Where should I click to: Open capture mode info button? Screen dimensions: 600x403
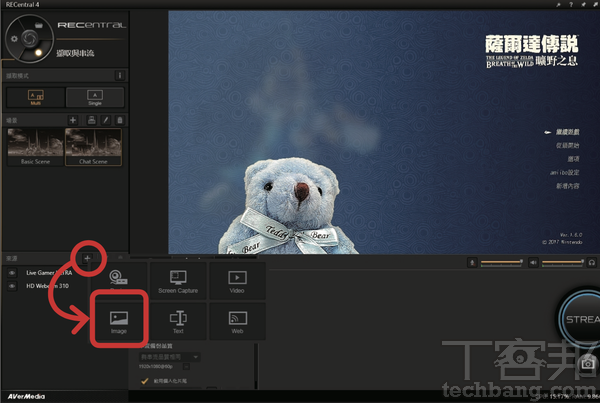point(120,74)
